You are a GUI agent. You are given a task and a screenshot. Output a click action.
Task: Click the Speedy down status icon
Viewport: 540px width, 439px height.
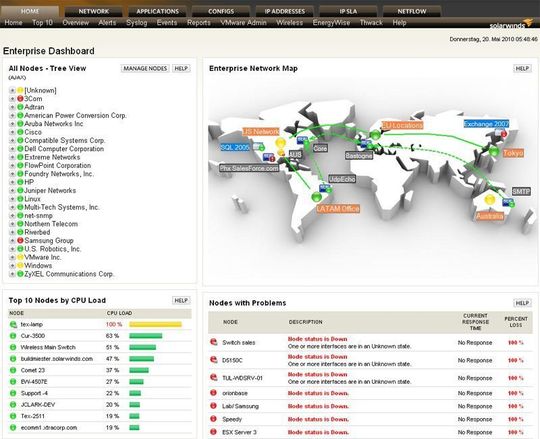coord(214,419)
